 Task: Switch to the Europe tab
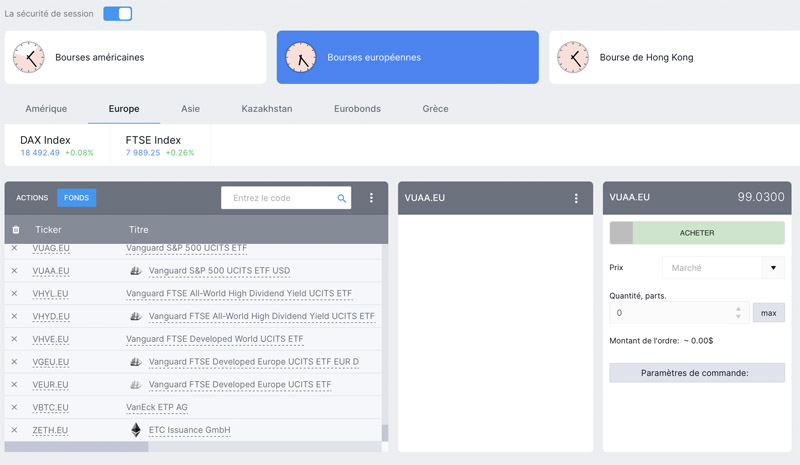pyautogui.click(x=124, y=109)
